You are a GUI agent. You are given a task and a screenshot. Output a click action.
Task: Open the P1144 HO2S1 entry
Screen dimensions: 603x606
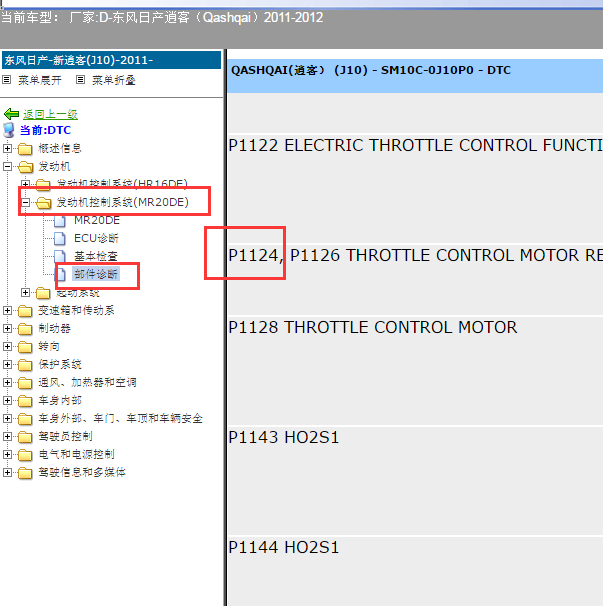pos(283,547)
